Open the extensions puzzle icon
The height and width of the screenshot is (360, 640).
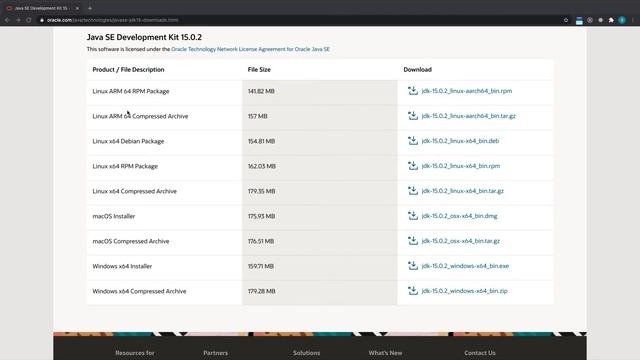tap(611, 20)
